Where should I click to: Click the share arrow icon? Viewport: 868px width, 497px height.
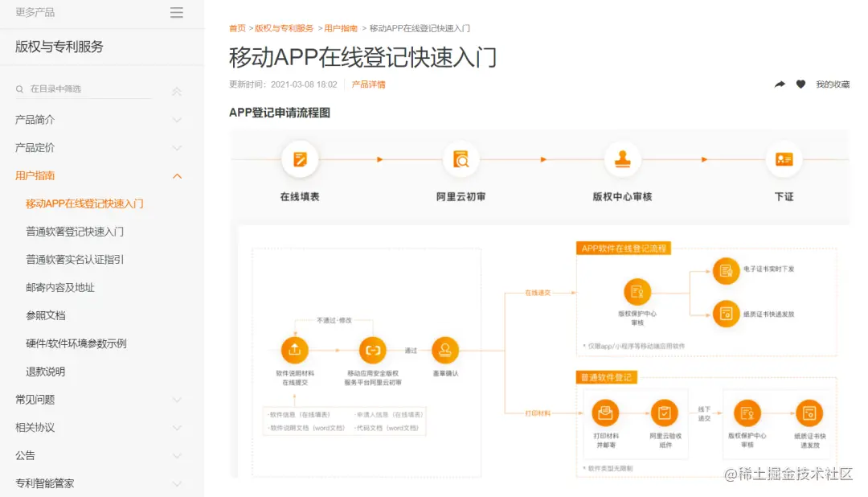(780, 84)
